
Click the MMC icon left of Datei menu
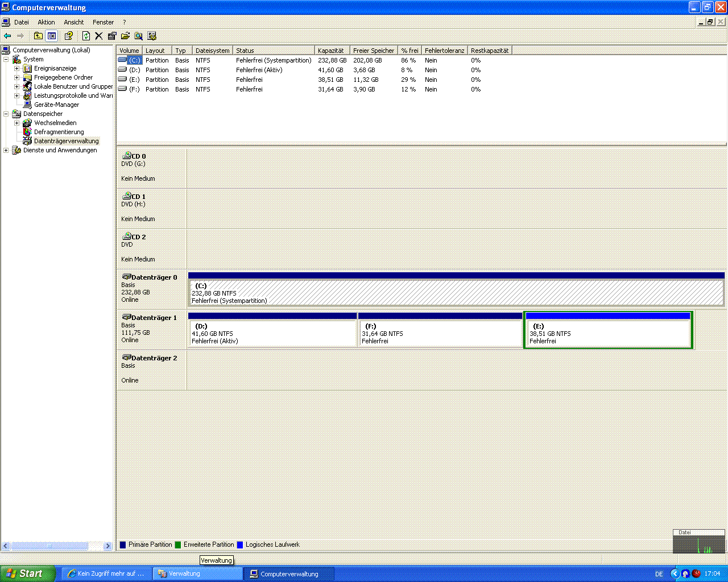tap(6, 22)
